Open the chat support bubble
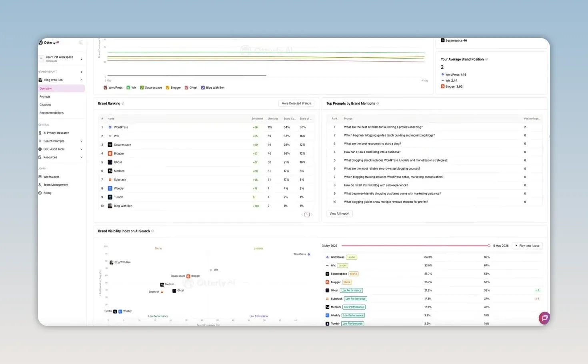This screenshot has height=364, width=588. pos(544,318)
